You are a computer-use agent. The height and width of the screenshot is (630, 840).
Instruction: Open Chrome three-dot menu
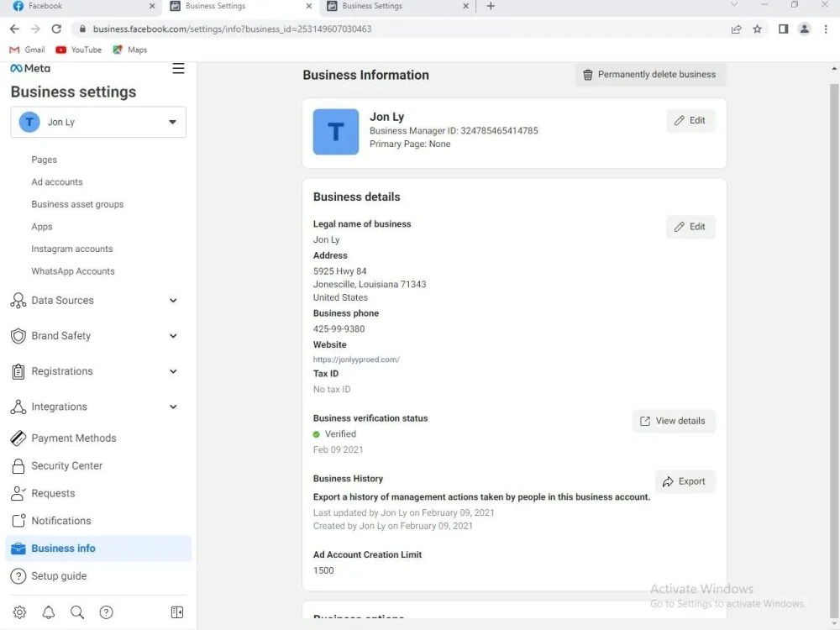click(x=826, y=29)
